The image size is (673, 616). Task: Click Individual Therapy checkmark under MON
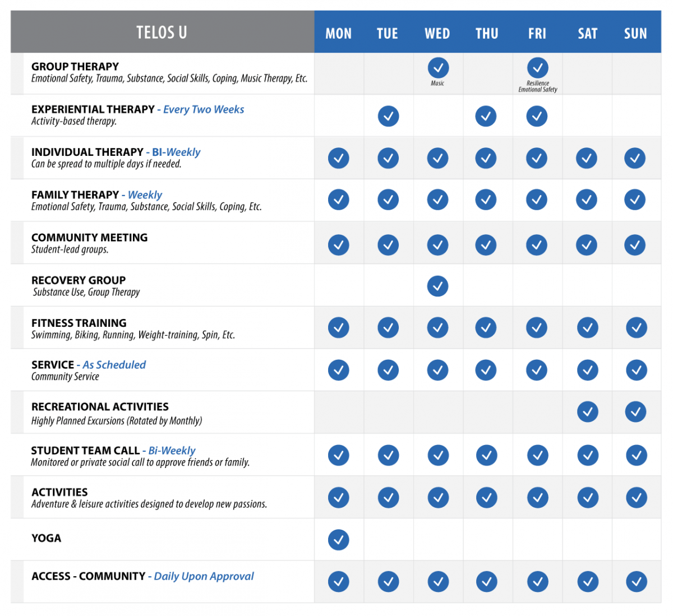point(338,158)
